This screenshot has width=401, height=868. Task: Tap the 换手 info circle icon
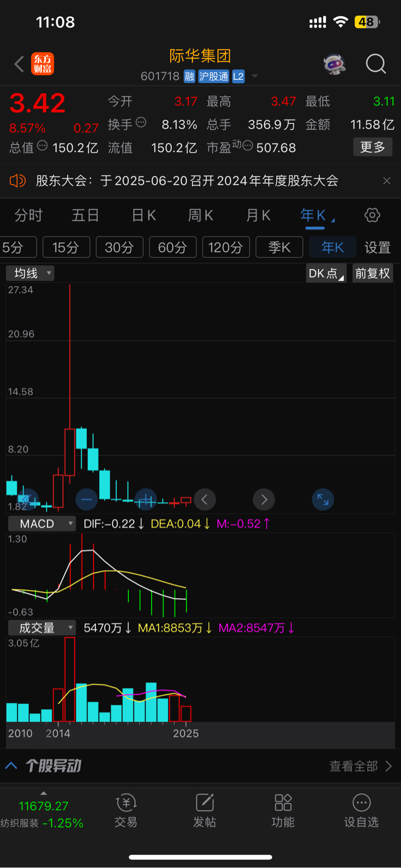click(141, 123)
